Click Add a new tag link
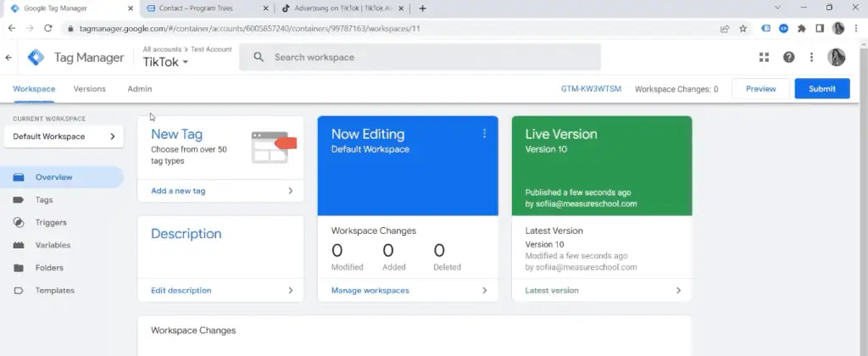 178,191
